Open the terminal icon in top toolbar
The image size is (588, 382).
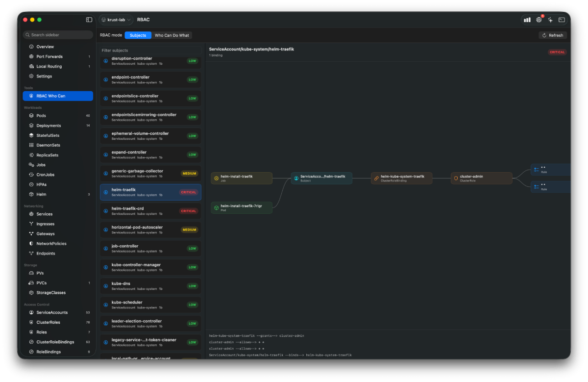[562, 20]
